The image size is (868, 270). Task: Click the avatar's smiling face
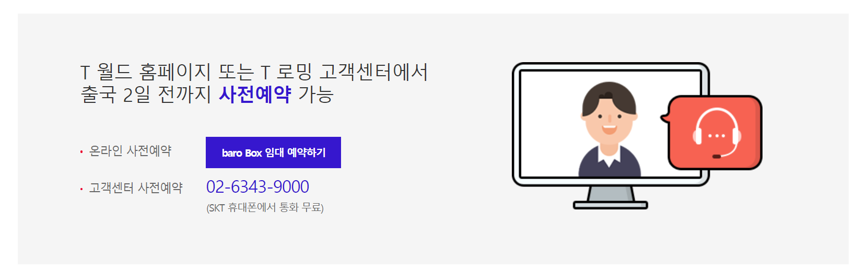[x=609, y=123]
